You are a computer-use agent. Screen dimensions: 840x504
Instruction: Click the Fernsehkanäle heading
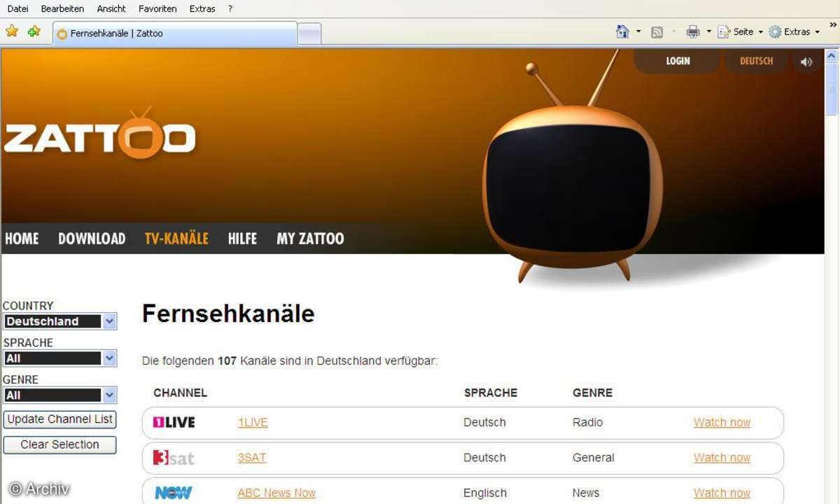[x=228, y=314]
